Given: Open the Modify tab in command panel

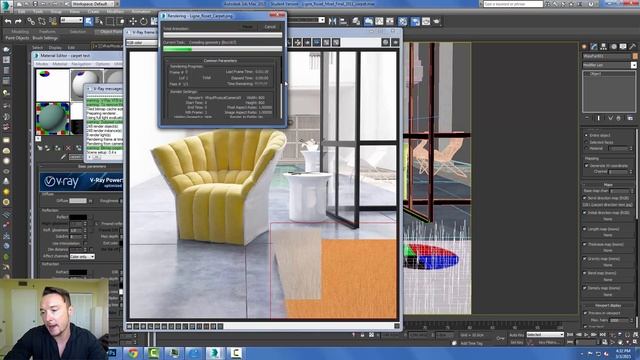Looking at the screenshot, I should (594, 47).
